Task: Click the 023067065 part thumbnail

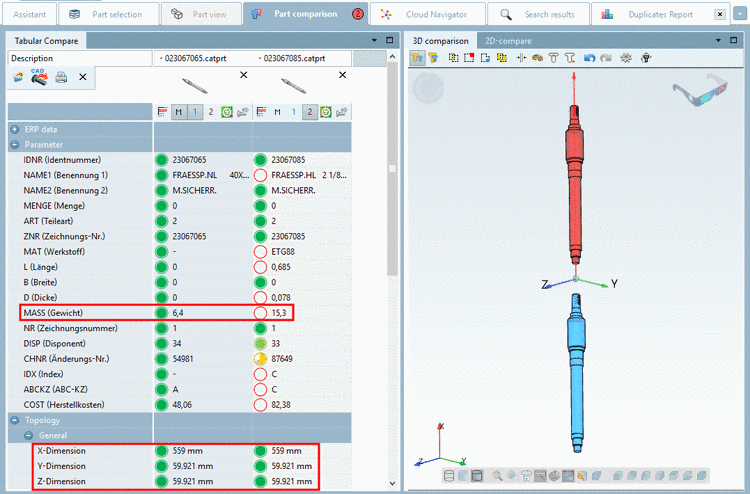Action: click(x=195, y=86)
